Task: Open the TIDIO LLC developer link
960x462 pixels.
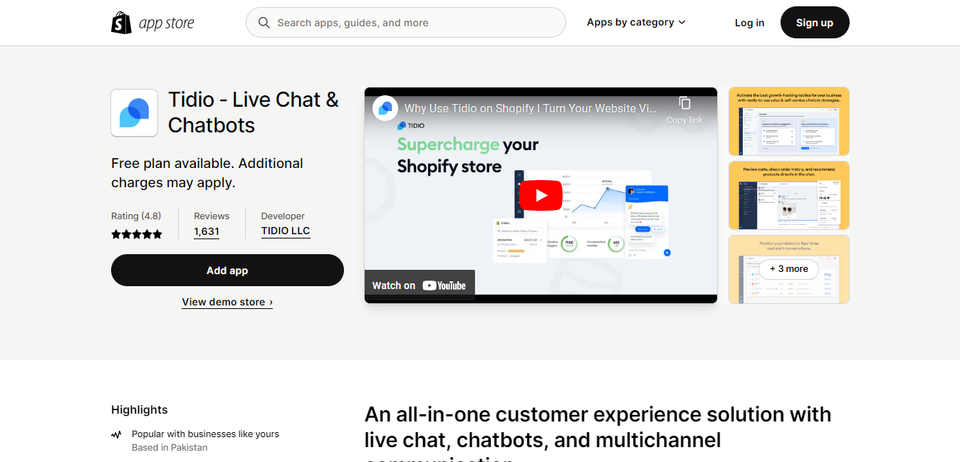Action: 285,231
